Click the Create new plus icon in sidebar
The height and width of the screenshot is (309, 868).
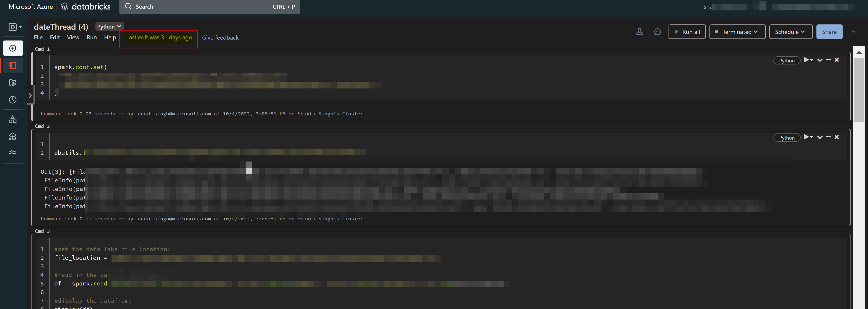[13, 48]
